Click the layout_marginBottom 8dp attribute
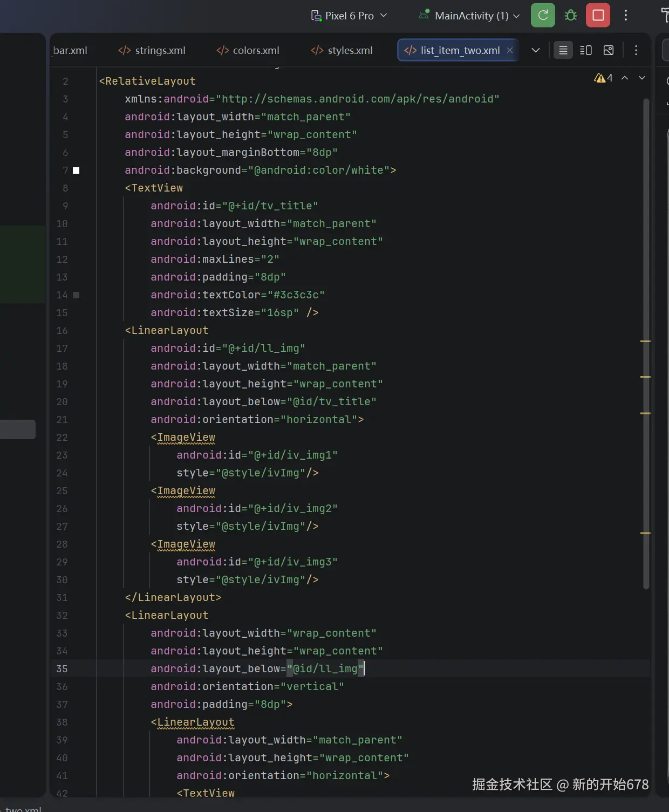This screenshot has width=669, height=812. point(231,152)
